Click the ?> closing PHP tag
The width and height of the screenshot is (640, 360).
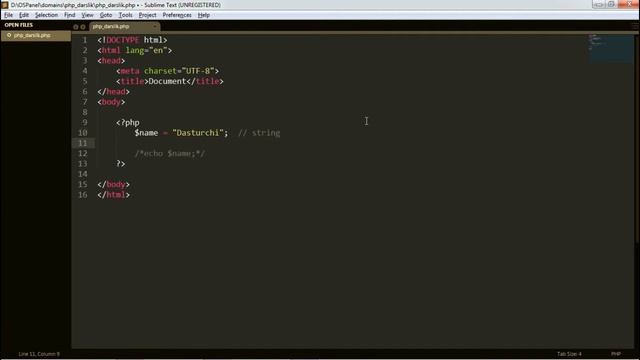coord(120,164)
